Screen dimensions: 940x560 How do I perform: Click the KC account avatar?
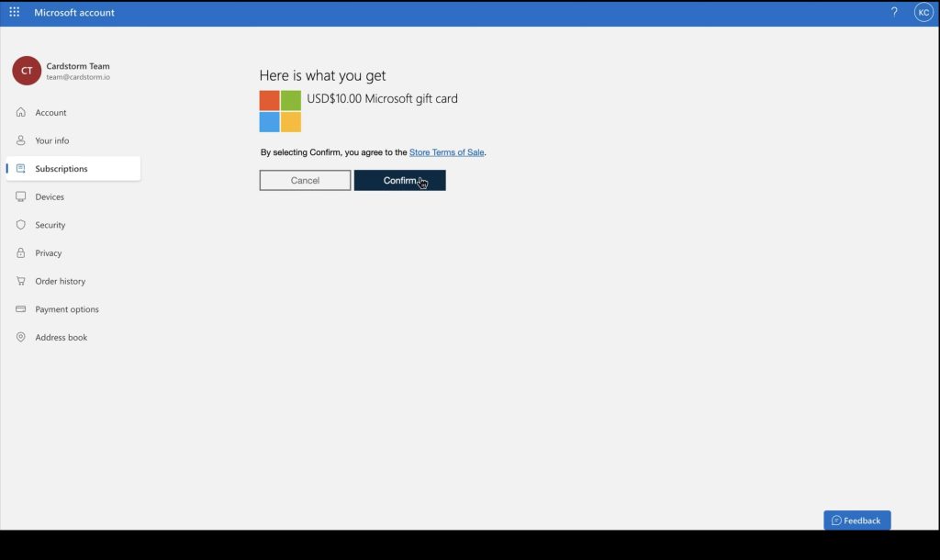pyautogui.click(x=923, y=12)
